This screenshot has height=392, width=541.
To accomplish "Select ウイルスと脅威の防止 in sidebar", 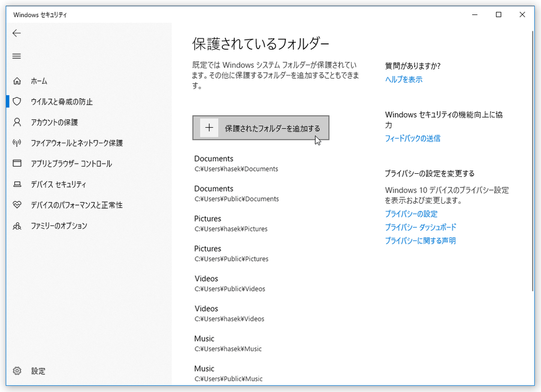I will [89, 101].
